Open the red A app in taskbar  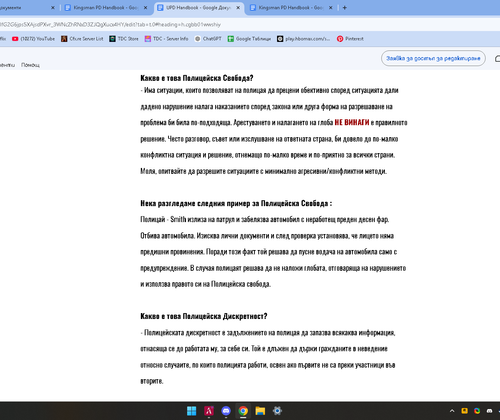coord(209,411)
